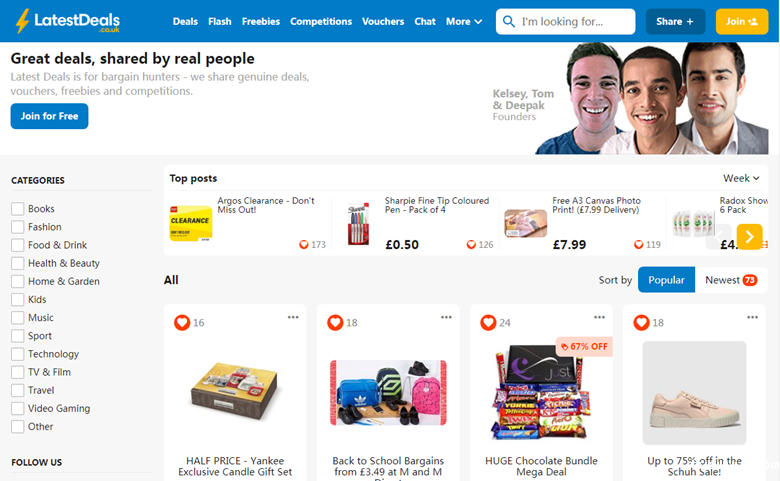Check the Video Gaming category box

tap(17, 408)
